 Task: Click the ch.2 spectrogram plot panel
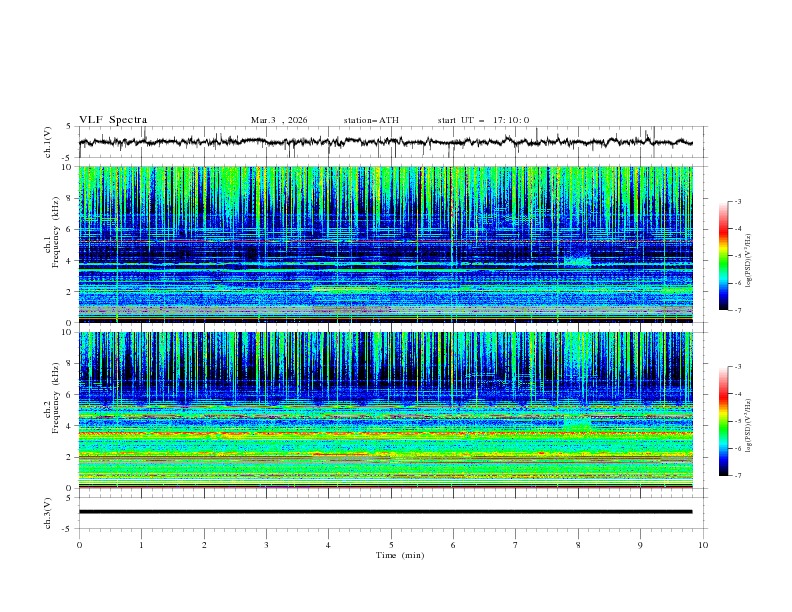[x=386, y=410]
